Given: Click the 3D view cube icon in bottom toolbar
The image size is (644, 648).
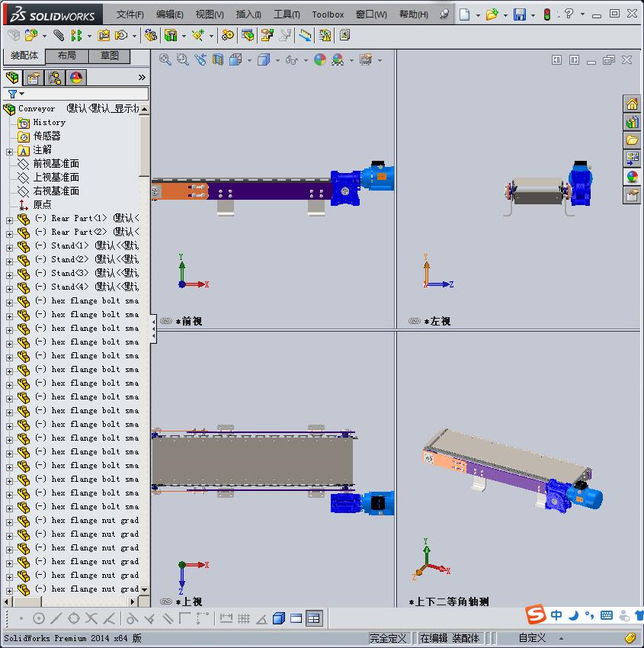Looking at the screenshot, I should coord(279,618).
